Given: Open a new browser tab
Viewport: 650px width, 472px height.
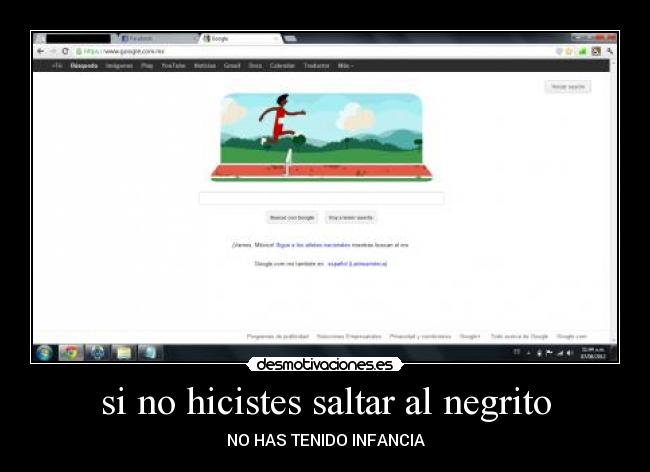Looking at the screenshot, I should click(x=290, y=39).
